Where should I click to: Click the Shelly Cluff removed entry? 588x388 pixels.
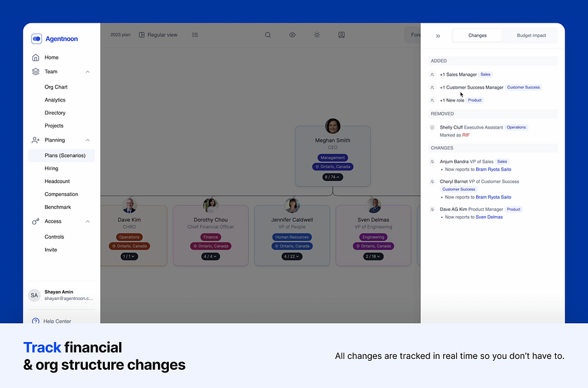[x=472, y=127]
